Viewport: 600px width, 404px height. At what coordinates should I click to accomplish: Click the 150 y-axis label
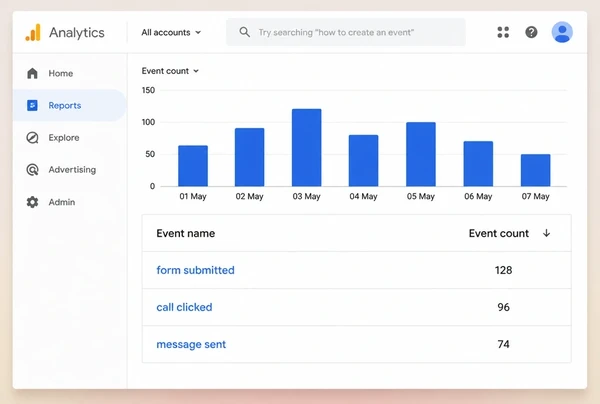point(148,90)
